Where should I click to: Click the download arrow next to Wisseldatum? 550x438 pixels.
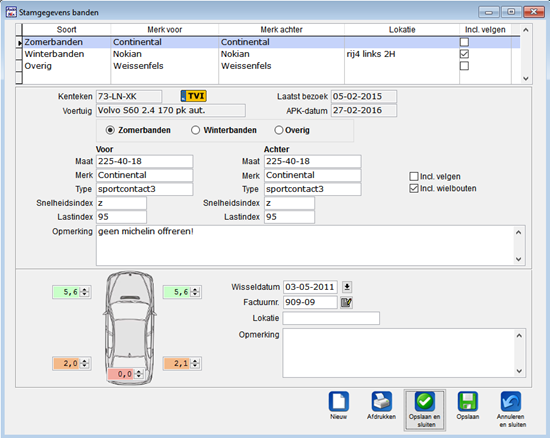[x=347, y=287]
